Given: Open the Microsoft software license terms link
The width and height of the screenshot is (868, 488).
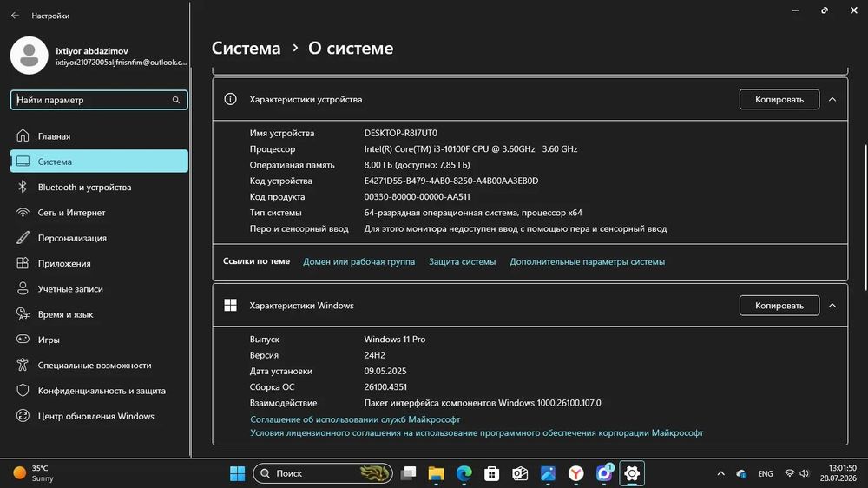Looking at the screenshot, I should pyautogui.click(x=477, y=432).
